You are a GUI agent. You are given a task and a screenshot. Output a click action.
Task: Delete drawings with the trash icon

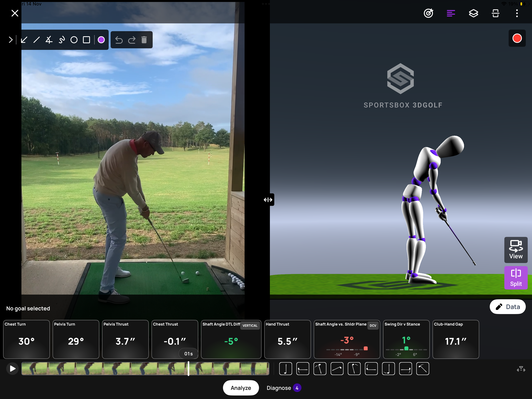point(144,40)
